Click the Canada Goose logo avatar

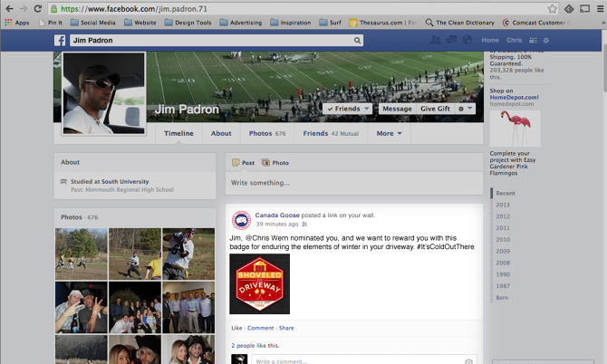(x=241, y=221)
